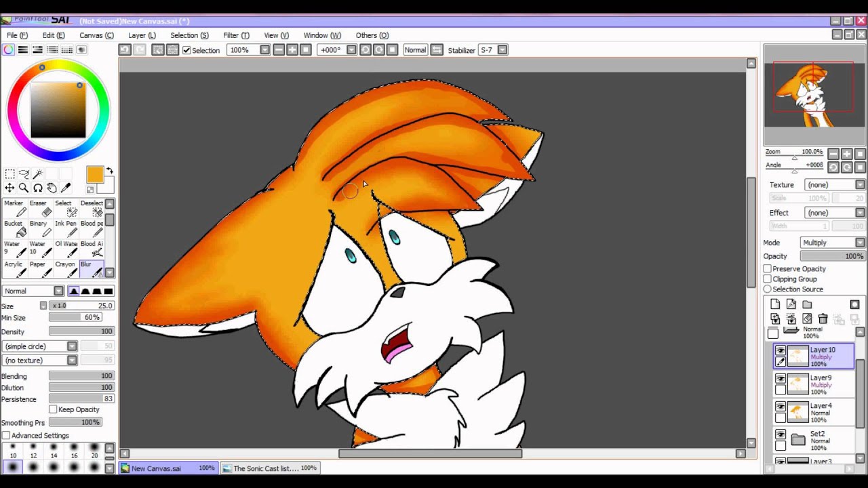The image size is (868, 488).
Task: Select the Layer4 row in layers
Action: click(814, 411)
